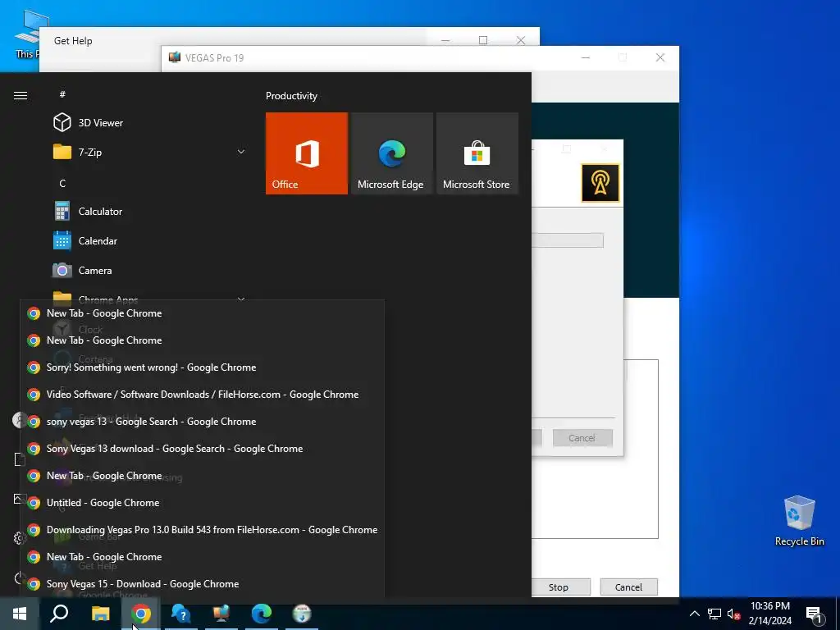Click the Start menu Power icon
Viewport: 840px width, 630px height.
click(x=20, y=577)
